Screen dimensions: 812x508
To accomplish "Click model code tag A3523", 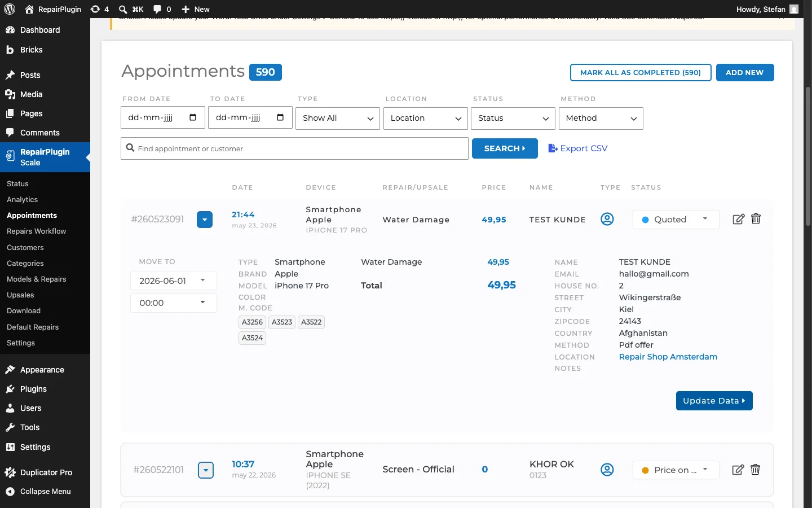I will click(282, 322).
